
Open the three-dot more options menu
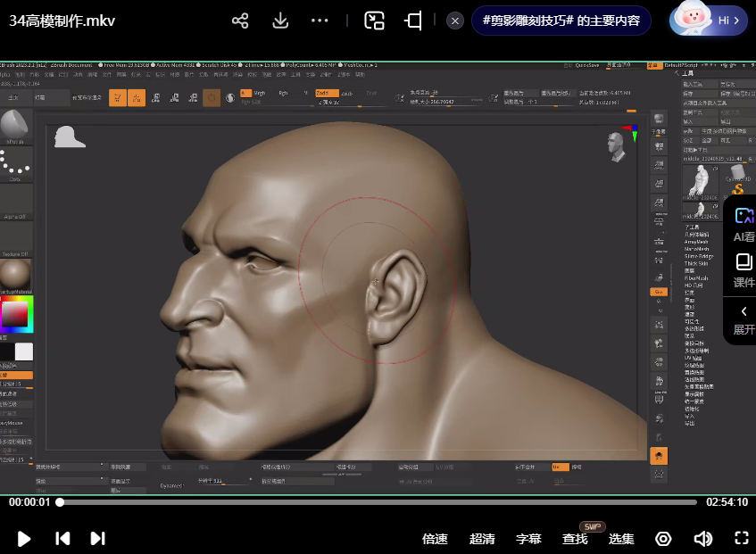click(x=320, y=21)
